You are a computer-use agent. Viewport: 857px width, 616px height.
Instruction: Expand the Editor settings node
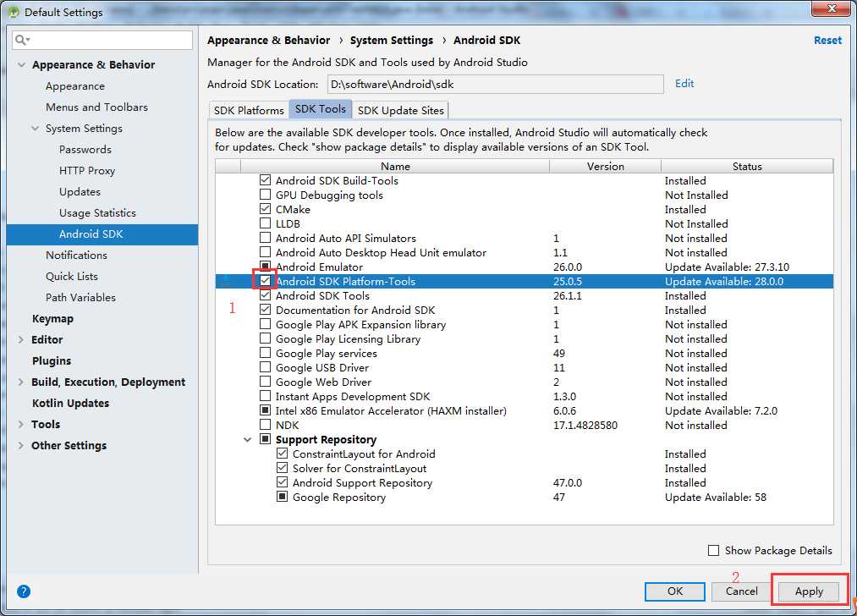(21, 339)
